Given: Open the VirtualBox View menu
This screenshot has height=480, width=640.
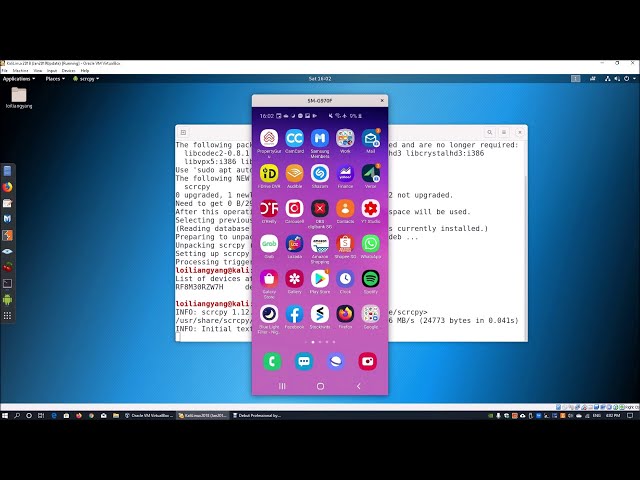Looking at the screenshot, I should click(x=38, y=71).
